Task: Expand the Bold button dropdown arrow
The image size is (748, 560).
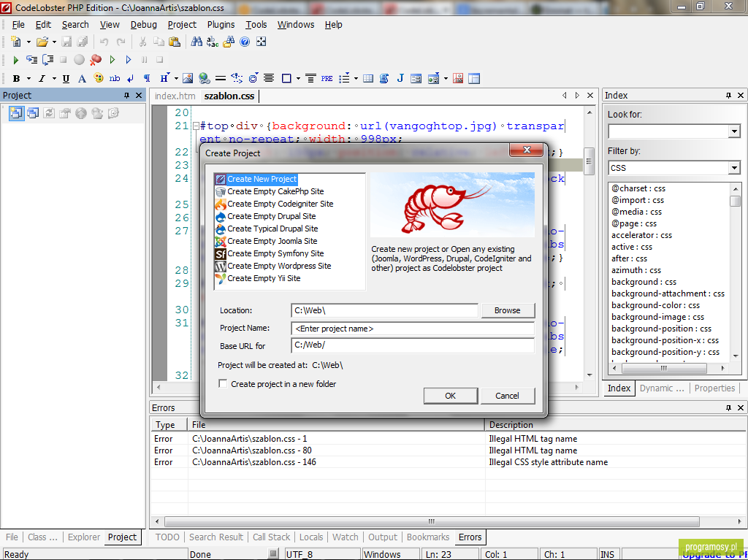Action: (x=28, y=79)
